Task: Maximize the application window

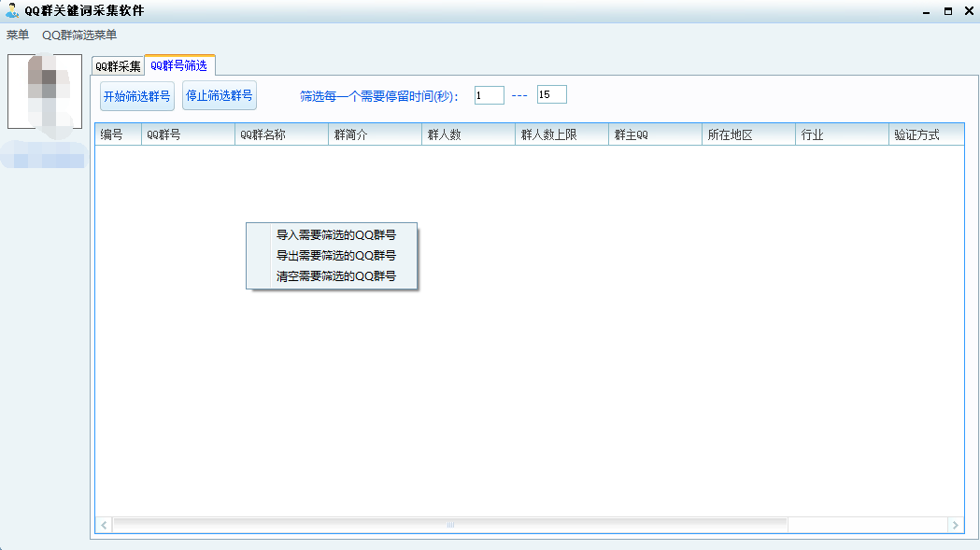Action: [948, 11]
